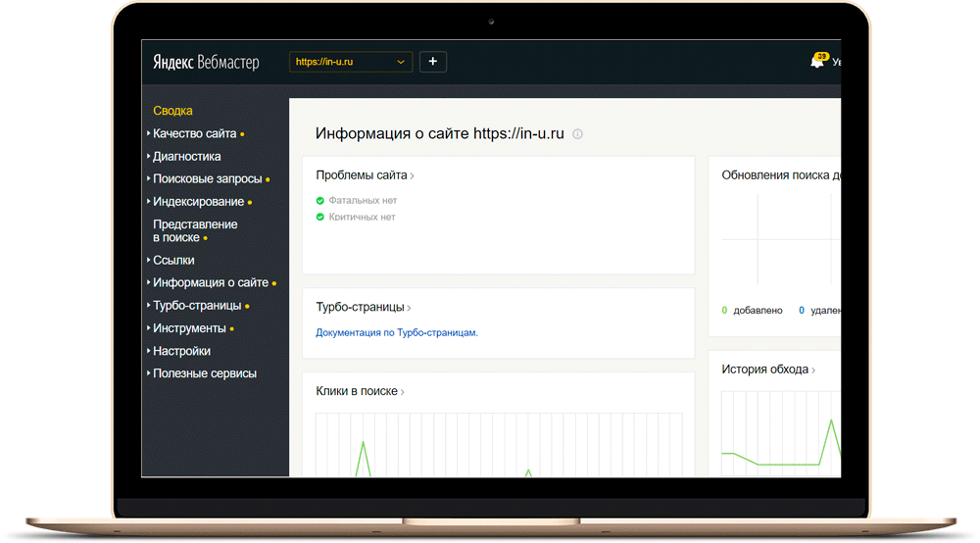Open the История обхода card heading

click(x=768, y=370)
